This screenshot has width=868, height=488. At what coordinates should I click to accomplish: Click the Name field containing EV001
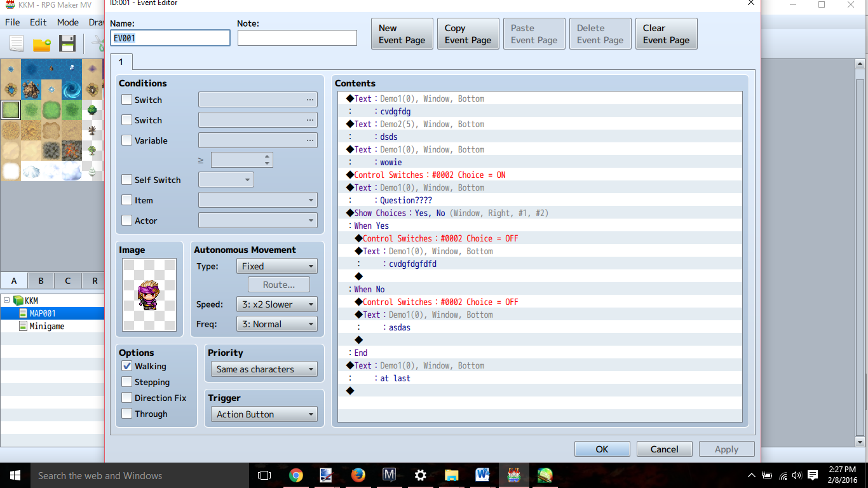click(170, 38)
